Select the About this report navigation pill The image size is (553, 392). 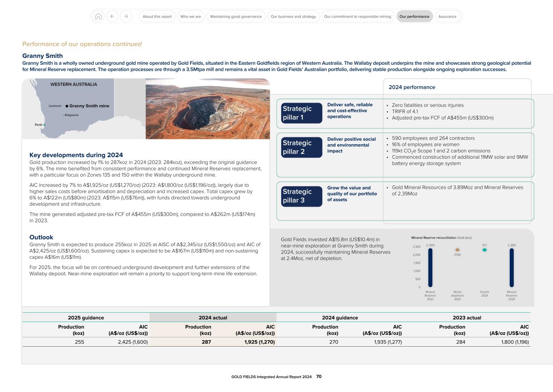coord(156,16)
